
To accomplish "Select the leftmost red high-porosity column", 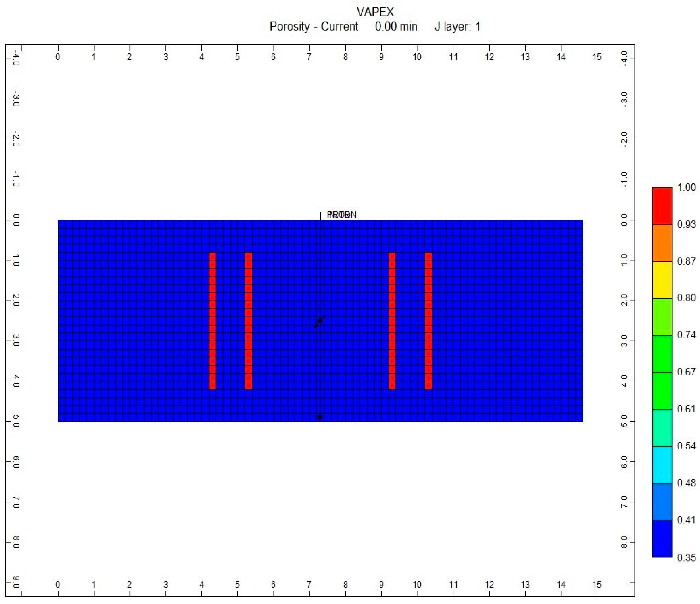I will point(212,321).
